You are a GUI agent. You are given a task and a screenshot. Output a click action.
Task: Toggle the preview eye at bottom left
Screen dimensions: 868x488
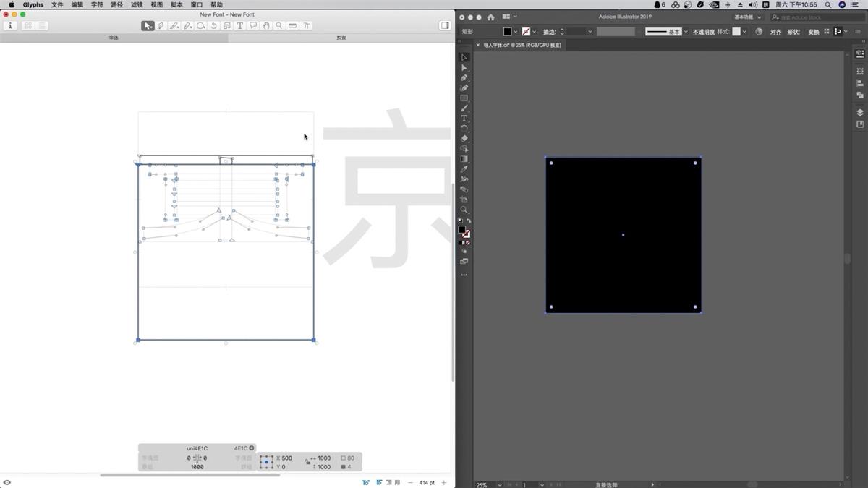7,482
